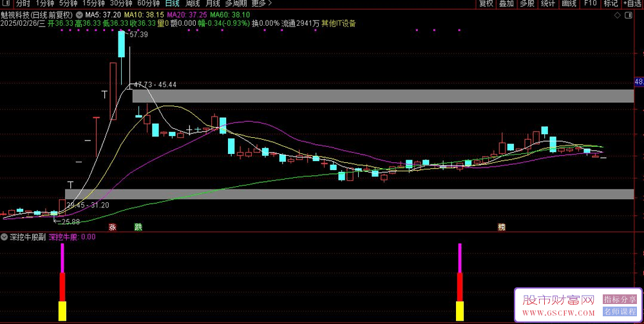Click the 标记 mark button
The height and width of the screenshot is (324, 644).
click(x=611, y=4)
